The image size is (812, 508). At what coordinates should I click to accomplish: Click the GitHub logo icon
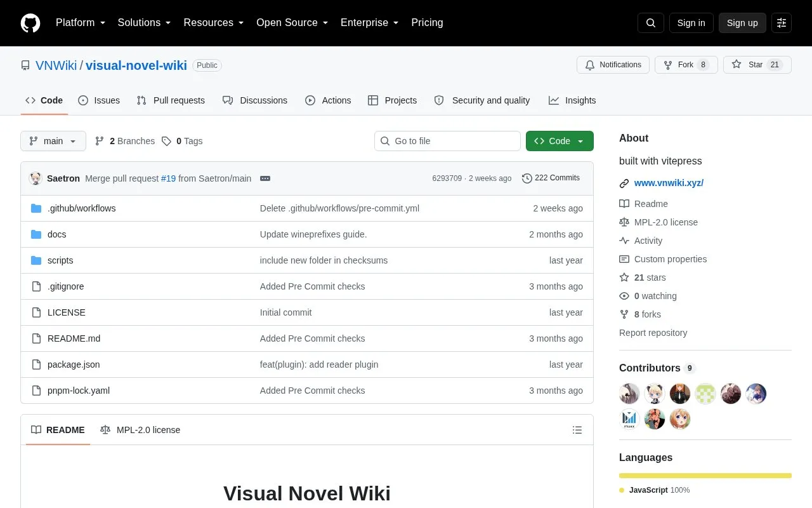point(30,23)
